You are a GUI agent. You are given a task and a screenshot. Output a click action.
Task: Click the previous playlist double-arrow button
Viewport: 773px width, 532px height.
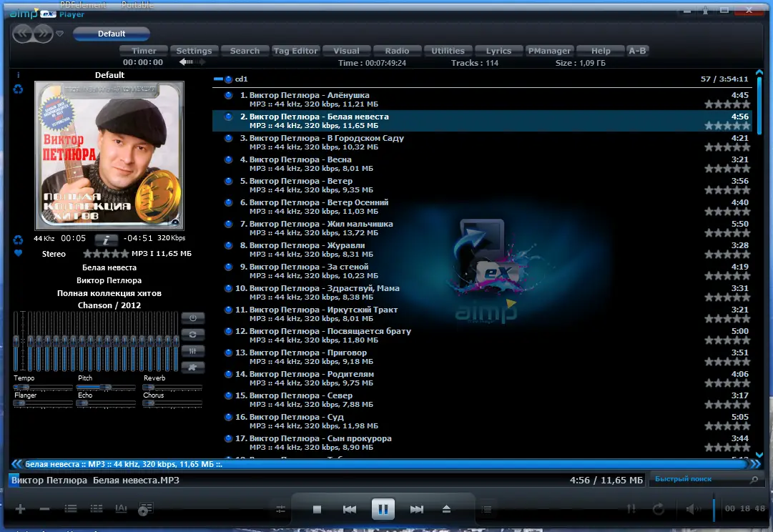tap(23, 34)
